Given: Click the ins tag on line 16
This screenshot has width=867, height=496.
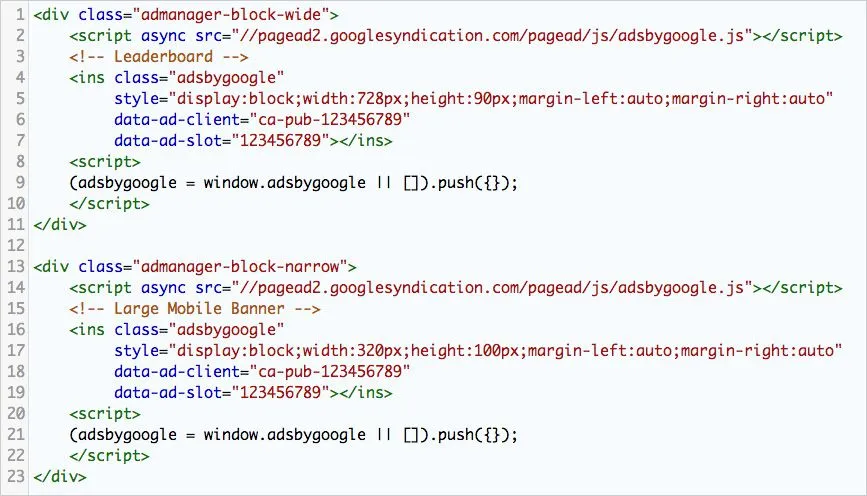Looking at the screenshot, I should pos(87,330).
